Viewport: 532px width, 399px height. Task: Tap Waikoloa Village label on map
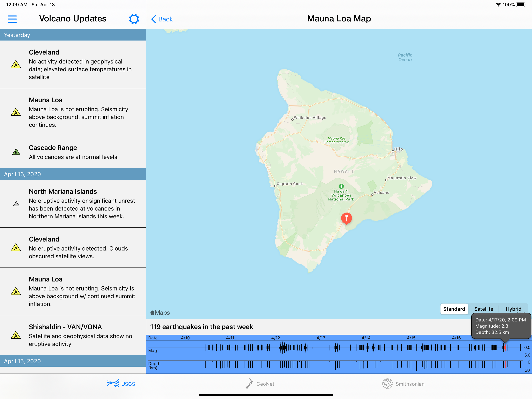pyautogui.click(x=310, y=118)
